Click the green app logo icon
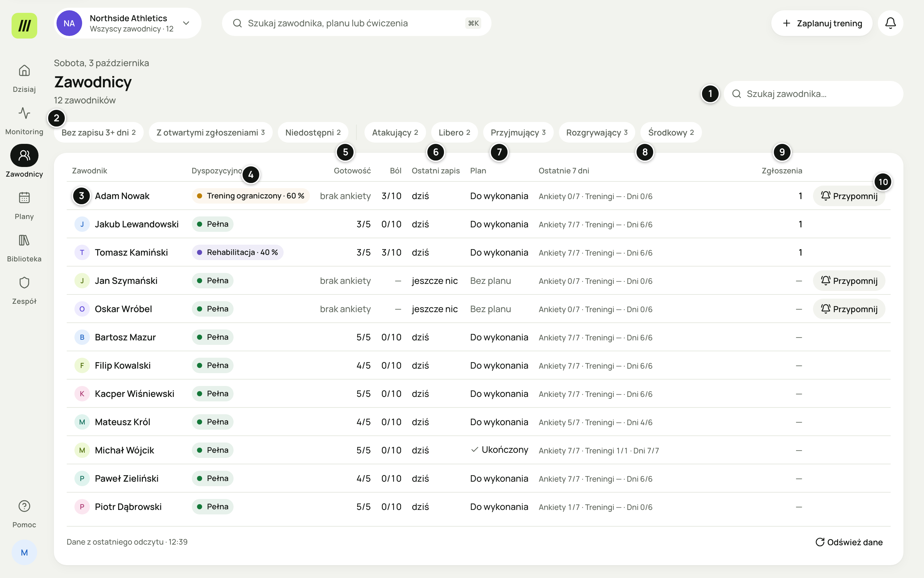924x578 pixels. (24, 25)
